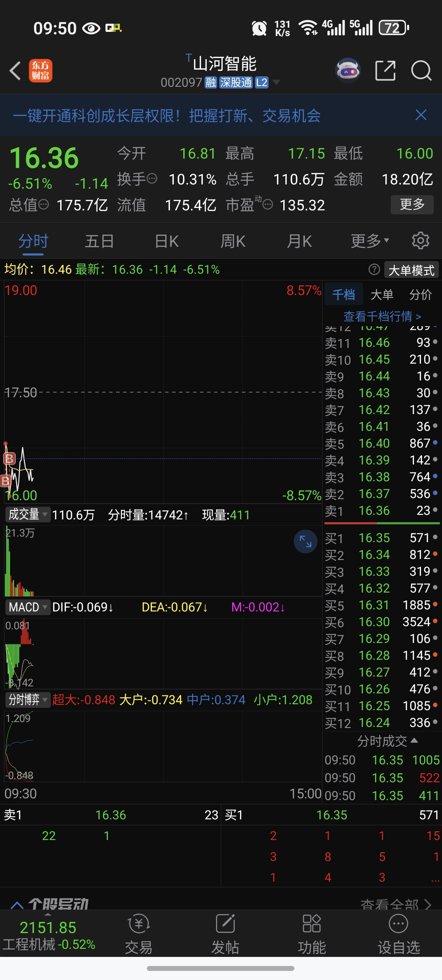Image resolution: width=442 pixels, height=980 pixels.
Task: Tap the 山河智能 stock name
Action: point(224,64)
